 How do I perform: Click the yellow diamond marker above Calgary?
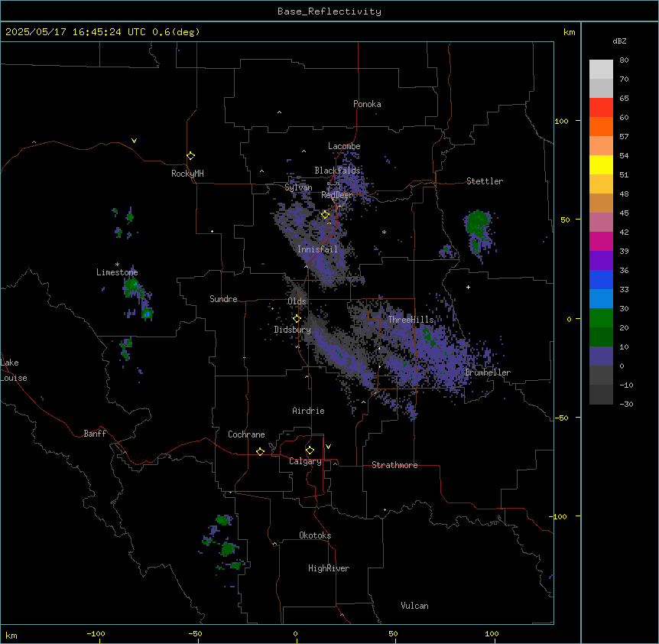click(x=310, y=450)
